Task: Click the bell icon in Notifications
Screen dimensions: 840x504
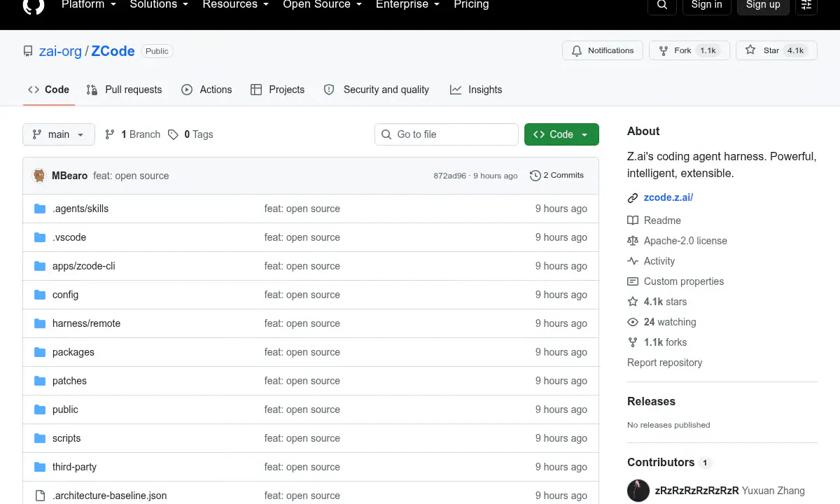Action: (x=577, y=50)
